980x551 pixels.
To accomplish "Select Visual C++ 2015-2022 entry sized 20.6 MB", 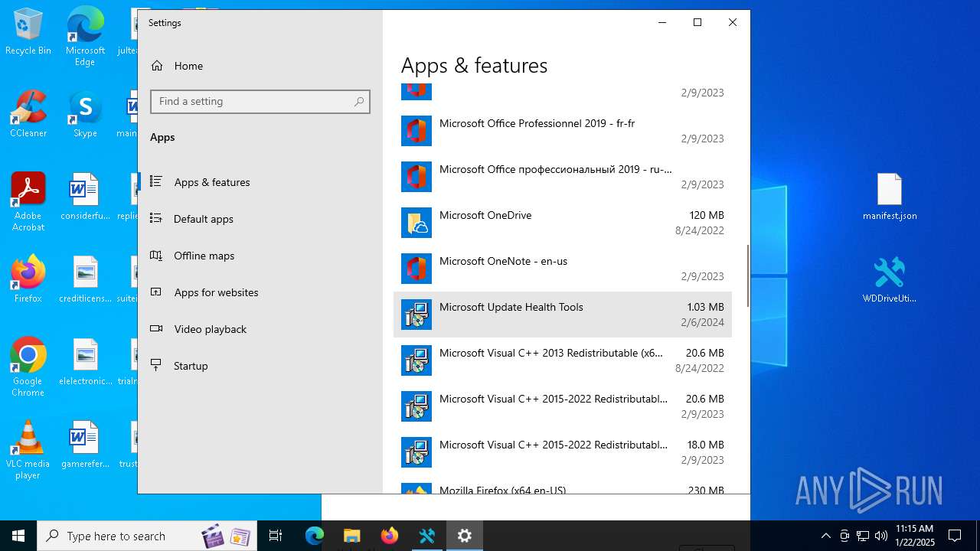I will pos(563,406).
